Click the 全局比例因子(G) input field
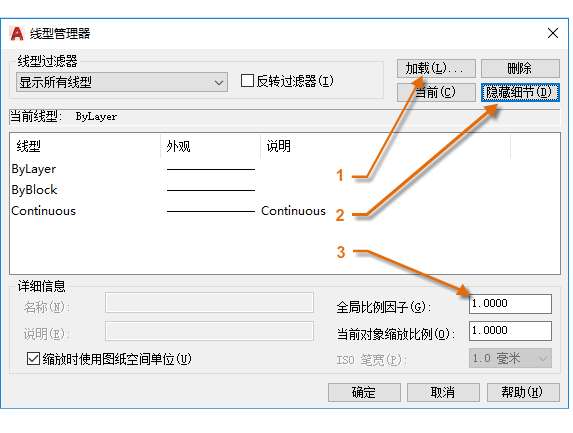 click(x=510, y=304)
